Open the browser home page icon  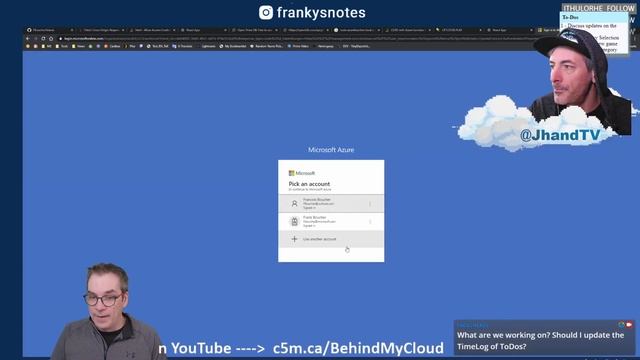coord(51,38)
